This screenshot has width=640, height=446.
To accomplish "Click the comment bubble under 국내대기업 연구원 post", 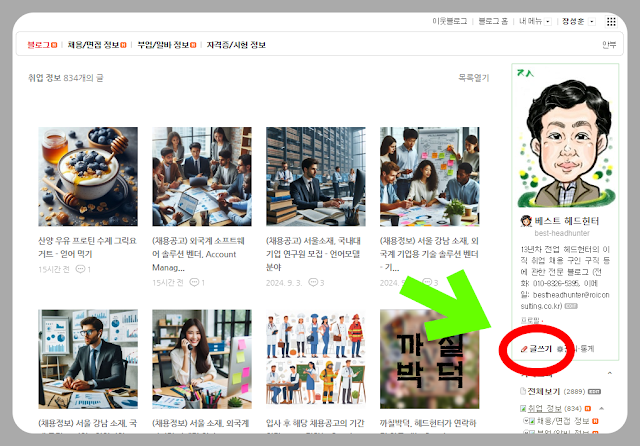I will point(313,282).
